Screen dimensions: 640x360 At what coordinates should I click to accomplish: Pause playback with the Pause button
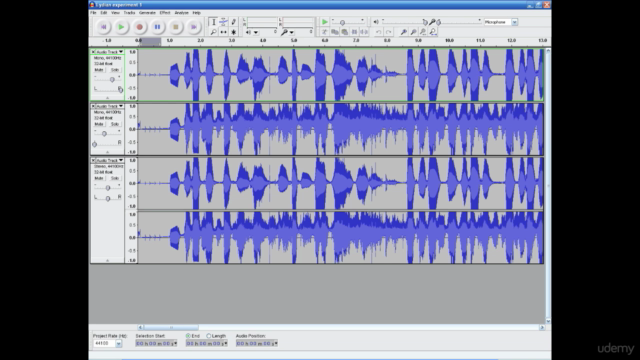pos(157,27)
